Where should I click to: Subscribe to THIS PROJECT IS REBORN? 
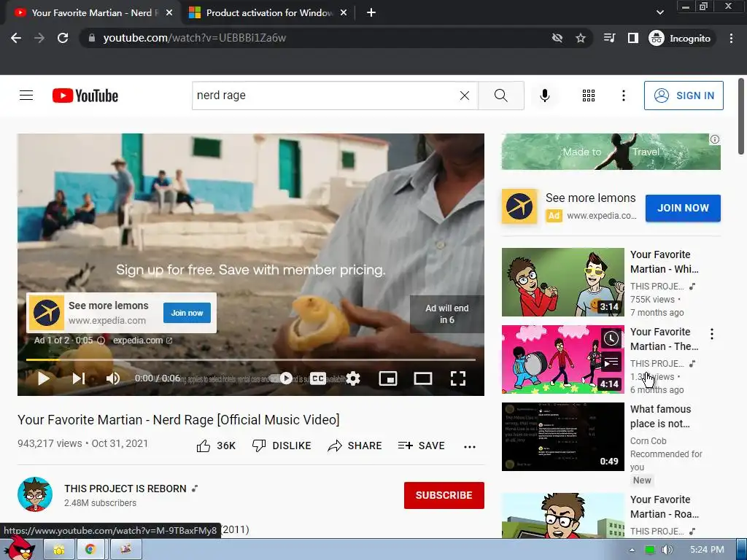coord(444,495)
